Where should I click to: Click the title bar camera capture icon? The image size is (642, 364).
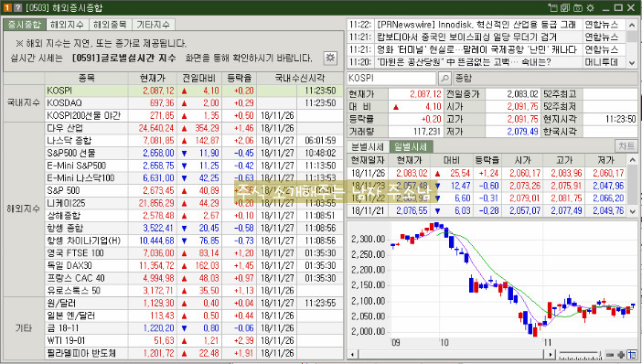pyautogui.click(x=578, y=8)
